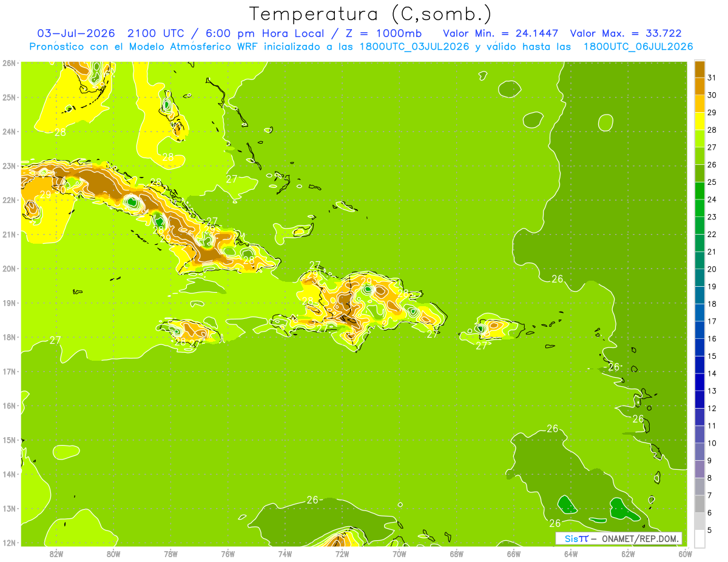Viewport: 728px width, 562px height.
Task: Click the "72W" longitude axis label
Action: (x=342, y=554)
